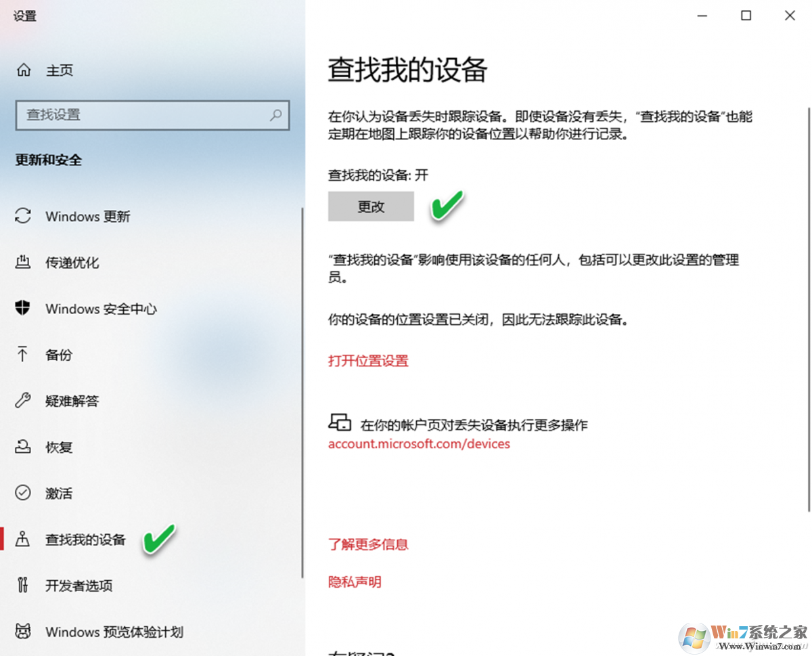Screen dimensions: 812x656
Task: Click the search magnifier icon
Action: click(275, 116)
